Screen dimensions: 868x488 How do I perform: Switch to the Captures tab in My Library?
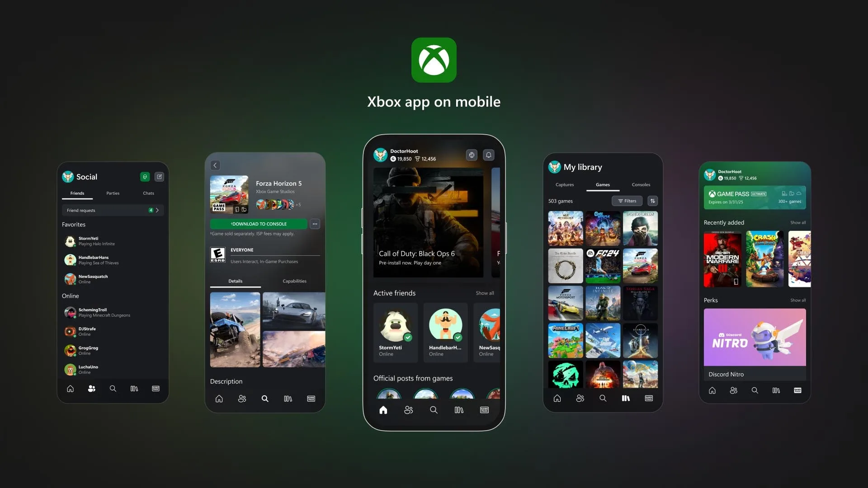click(x=565, y=184)
